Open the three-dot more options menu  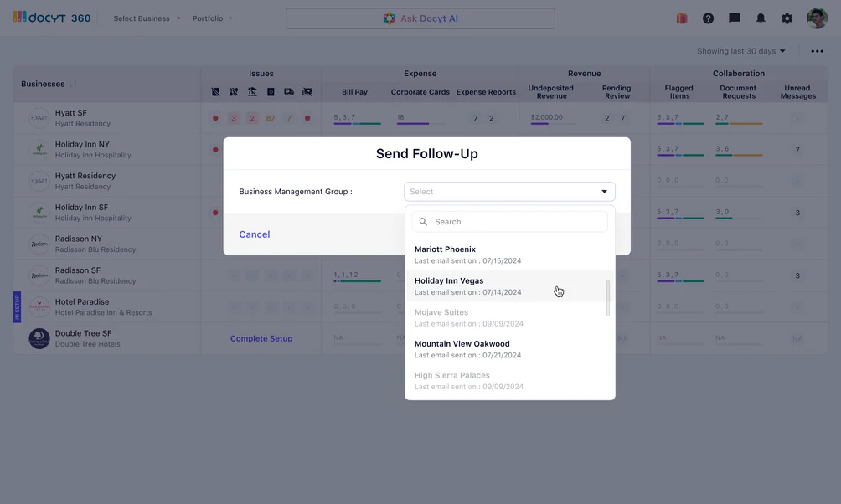(x=817, y=51)
